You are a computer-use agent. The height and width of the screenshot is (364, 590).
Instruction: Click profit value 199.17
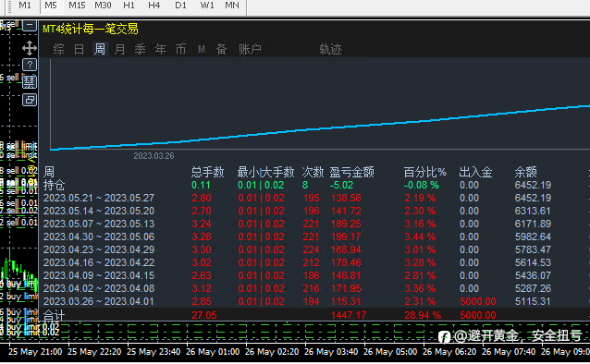(346, 237)
